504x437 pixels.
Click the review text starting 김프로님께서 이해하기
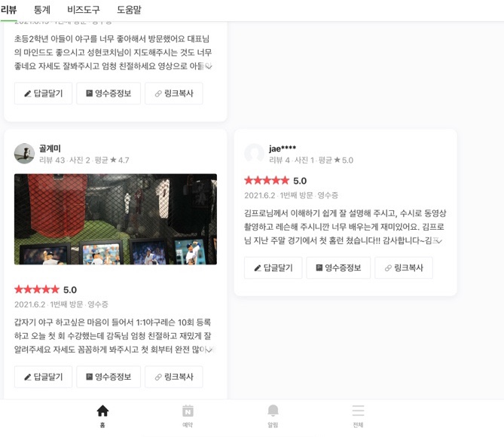[x=345, y=227]
